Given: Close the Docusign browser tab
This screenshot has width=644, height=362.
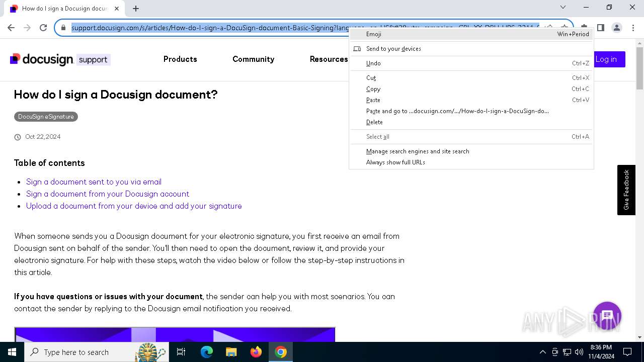Looking at the screenshot, I should pyautogui.click(x=117, y=9).
